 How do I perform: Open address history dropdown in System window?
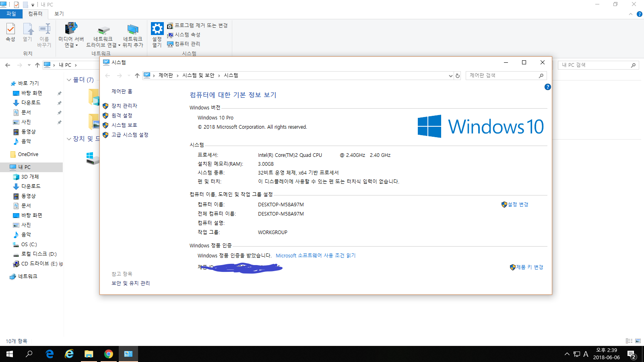[450, 76]
